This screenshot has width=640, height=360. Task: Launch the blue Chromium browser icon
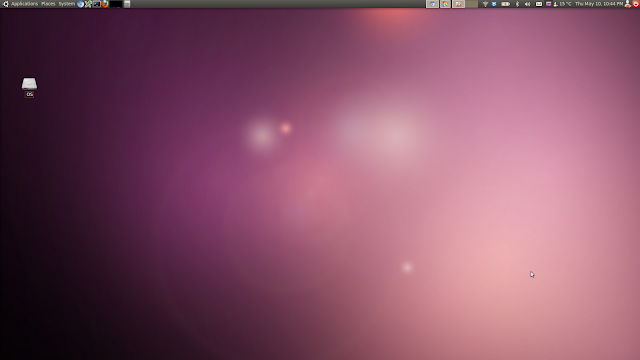point(80,4)
